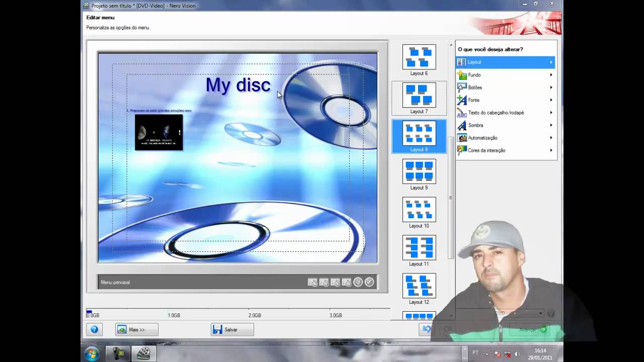Image resolution: width=644 pixels, height=362 pixels.
Task: Click the next menu page icon
Action: point(335,283)
